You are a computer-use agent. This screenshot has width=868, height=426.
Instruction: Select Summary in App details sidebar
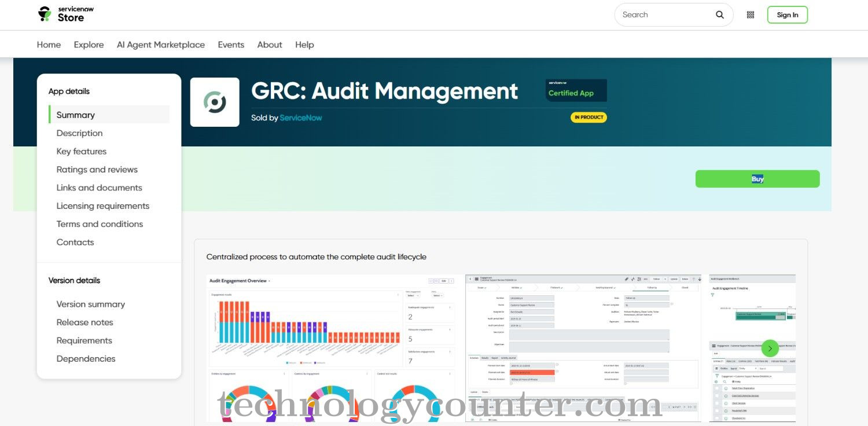pyautogui.click(x=76, y=115)
